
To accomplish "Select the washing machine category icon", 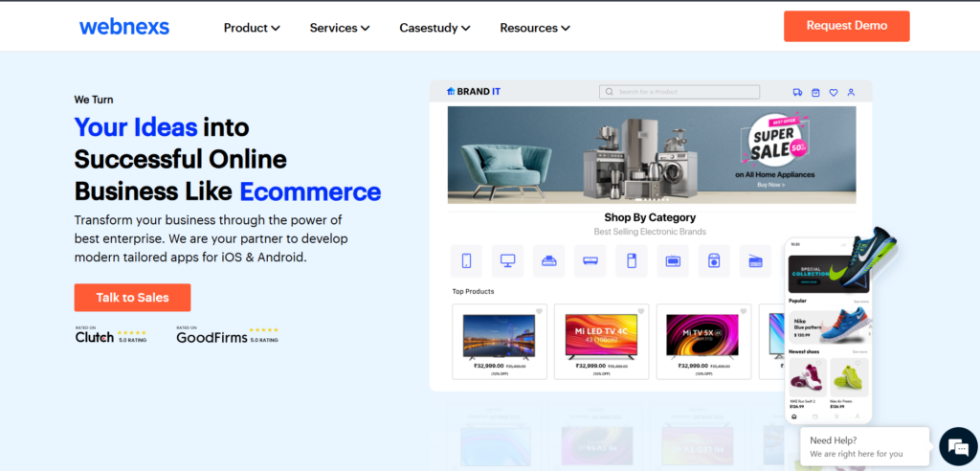I will tap(714, 260).
